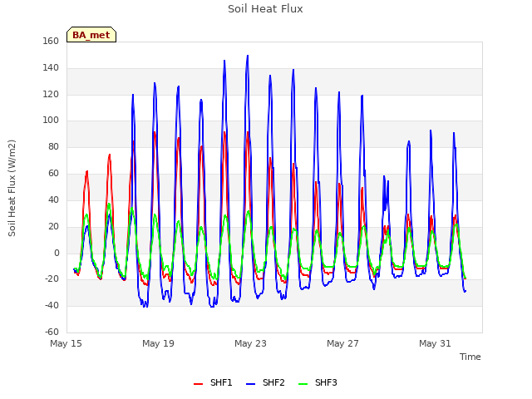Click the -40 y-axis tick label
Screen dimensions: 532x399
click(52, 305)
